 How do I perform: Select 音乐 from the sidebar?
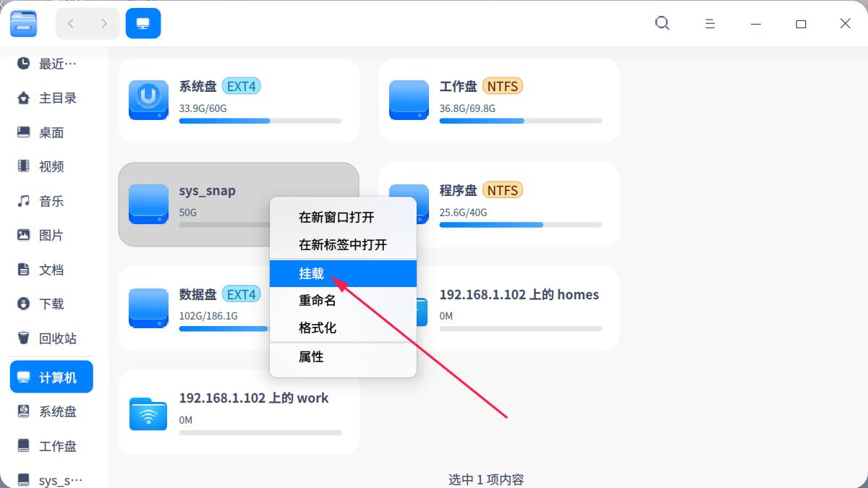coord(51,201)
